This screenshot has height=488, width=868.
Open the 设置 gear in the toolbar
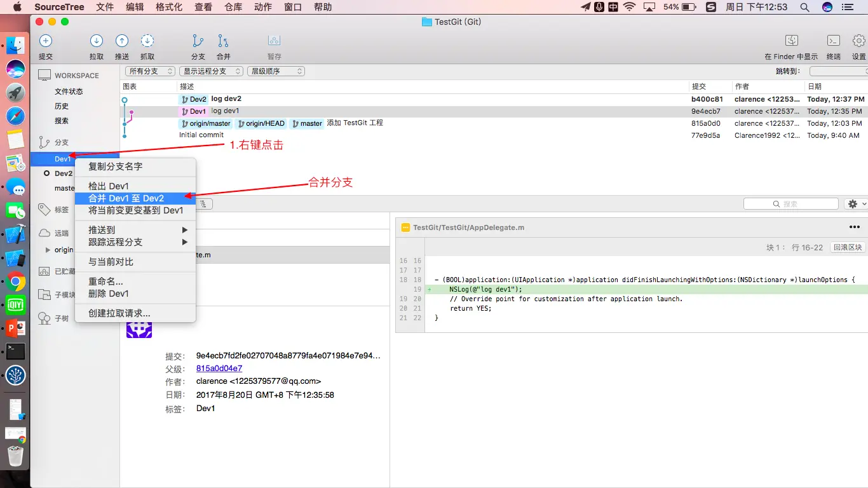[859, 41]
